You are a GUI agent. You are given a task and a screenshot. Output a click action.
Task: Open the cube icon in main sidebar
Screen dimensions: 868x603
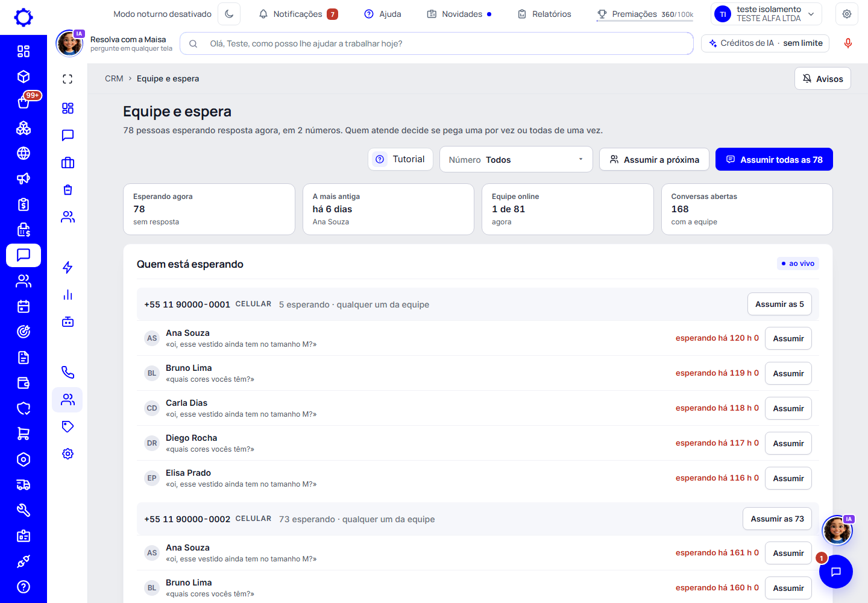(x=24, y=77)
